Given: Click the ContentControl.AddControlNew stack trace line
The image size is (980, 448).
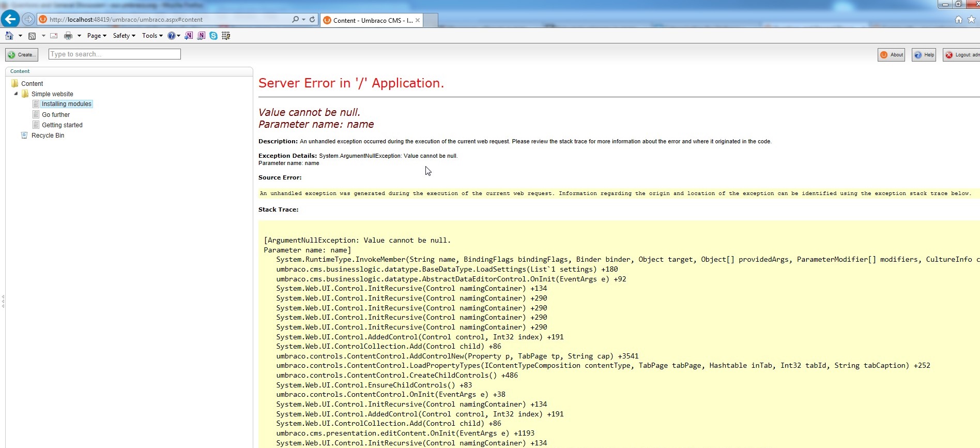Looking at the screenshot, I should point(457,356).
